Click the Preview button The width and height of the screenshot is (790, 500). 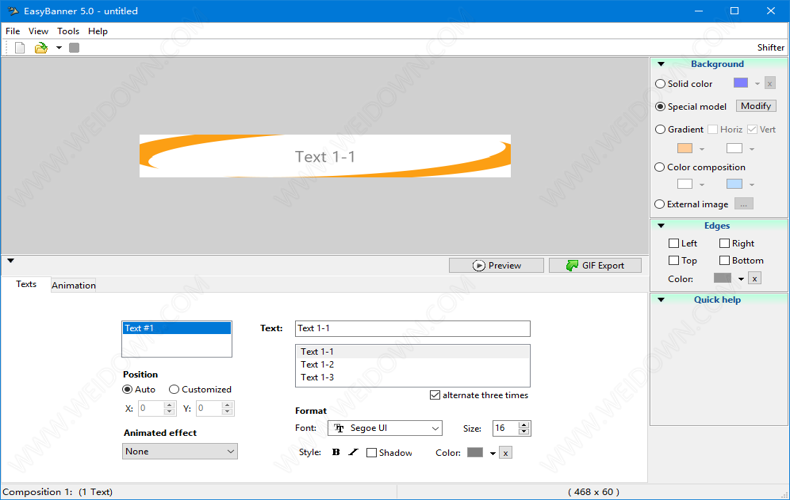click(496, 266)
